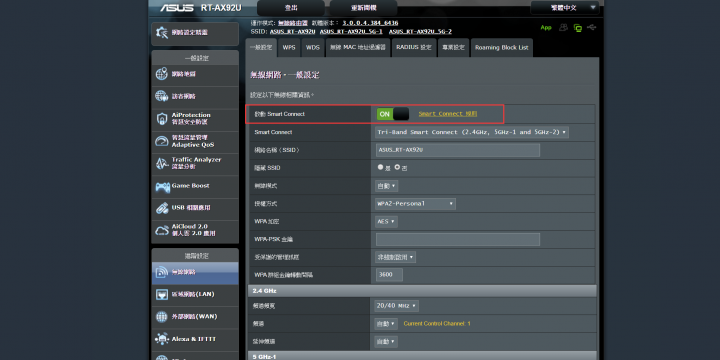
Task: Open the Tri-Band Smart Connect dropdown
Action: click(x=472, y=132)
